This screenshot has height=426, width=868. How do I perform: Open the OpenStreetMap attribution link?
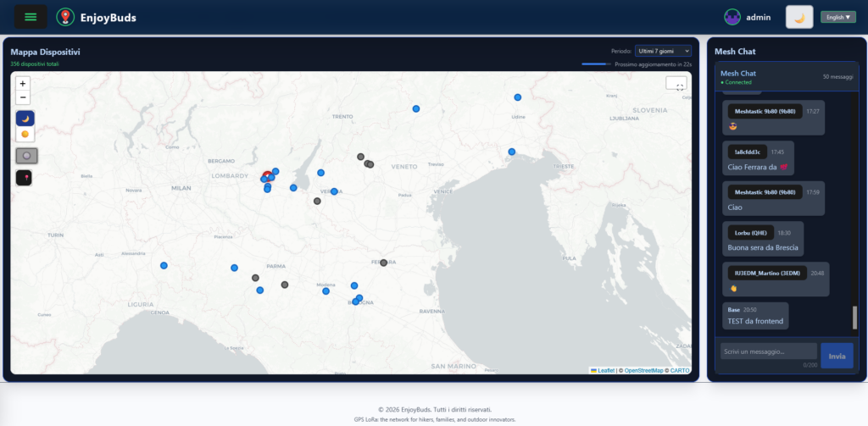tap(643, 370)
